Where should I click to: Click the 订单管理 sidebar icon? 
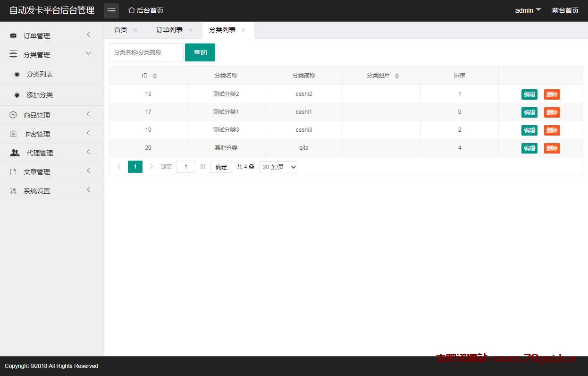tap(13, 36)
